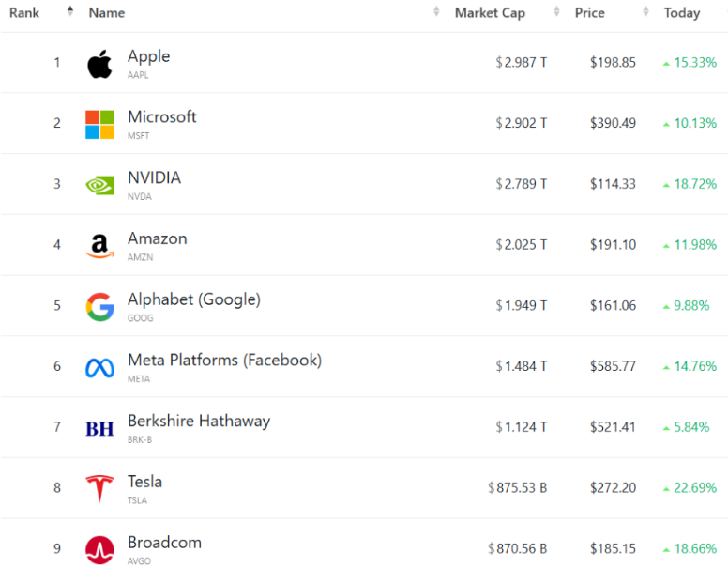Select the red Tesla T logo

click(99, 489)
